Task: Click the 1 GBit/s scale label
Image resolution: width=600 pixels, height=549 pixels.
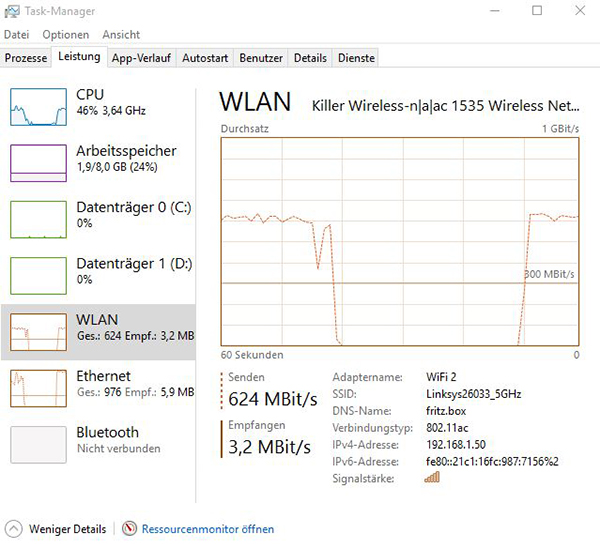Action: (x=560, y=129)
